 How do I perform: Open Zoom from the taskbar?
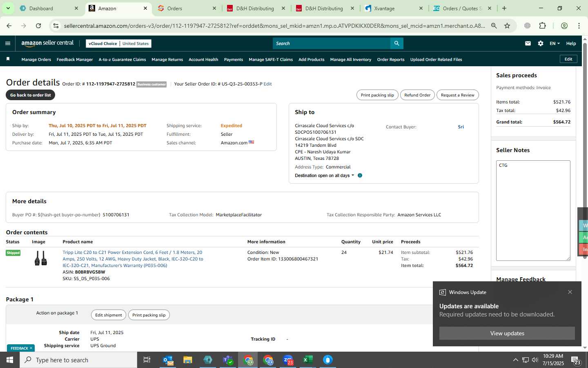288,360
